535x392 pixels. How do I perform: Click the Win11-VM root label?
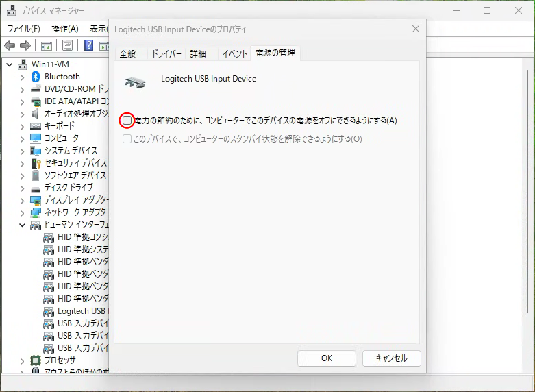[50, 64]
